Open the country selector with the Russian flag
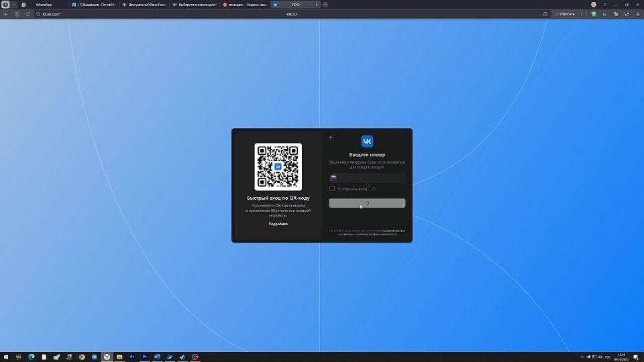 [333, 178]
